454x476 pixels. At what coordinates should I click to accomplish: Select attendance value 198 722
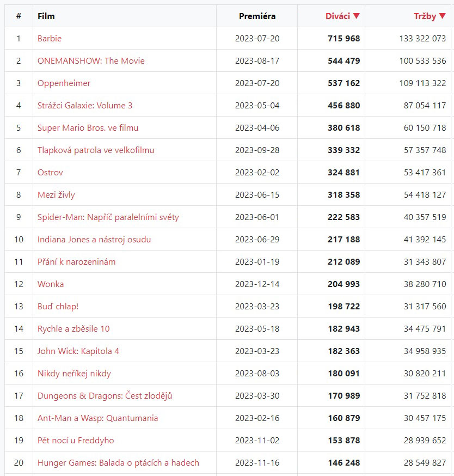344,306
